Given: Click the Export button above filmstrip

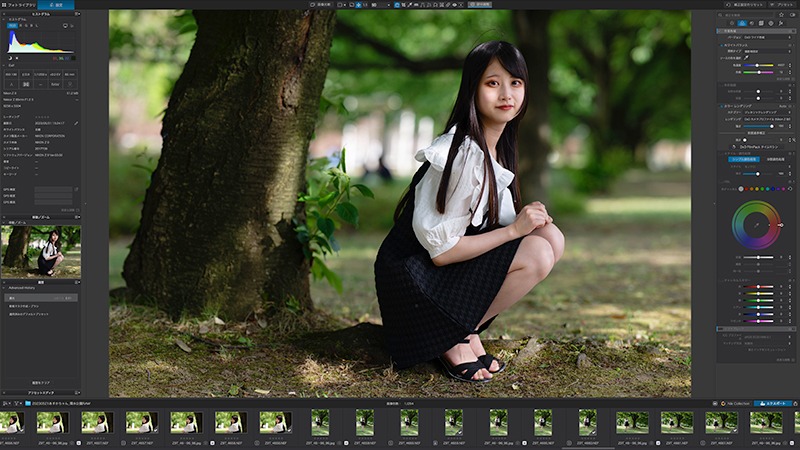Looking at the screenshot, I should click(x=773, y=403).
